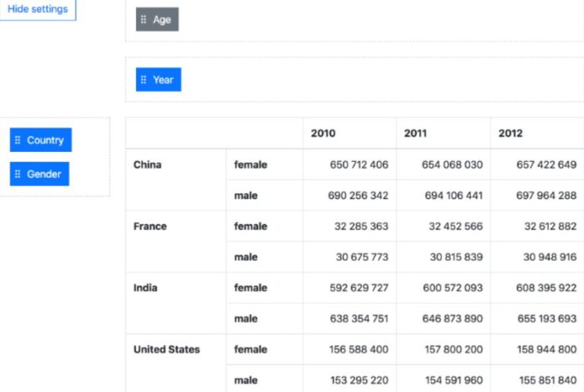Viewport: 584px width, 392px height.
Task: Click cell value 157 800 200
Action: tap(454, 349)
